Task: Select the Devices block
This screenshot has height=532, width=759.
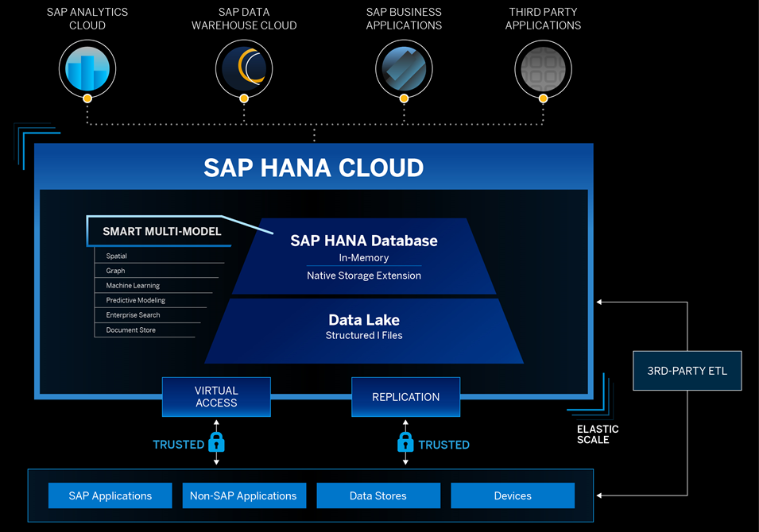Action: (513, 495)
